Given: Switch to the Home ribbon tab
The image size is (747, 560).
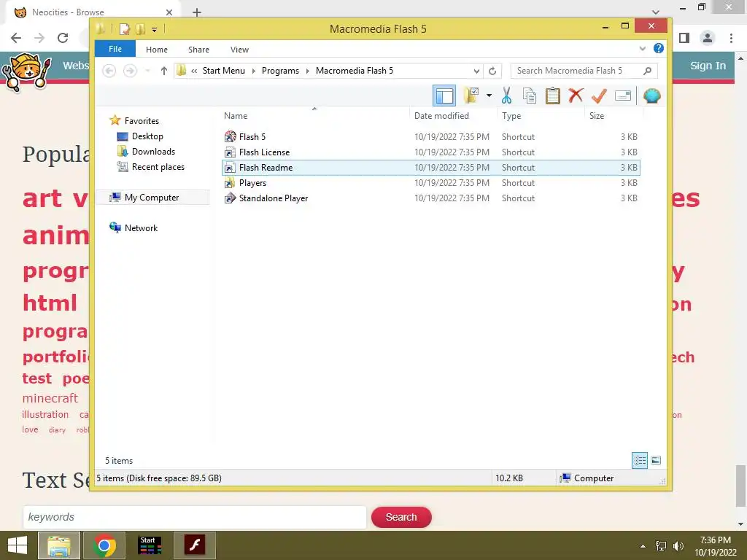Looking at the screenshot, I should [x=157, y=50].
